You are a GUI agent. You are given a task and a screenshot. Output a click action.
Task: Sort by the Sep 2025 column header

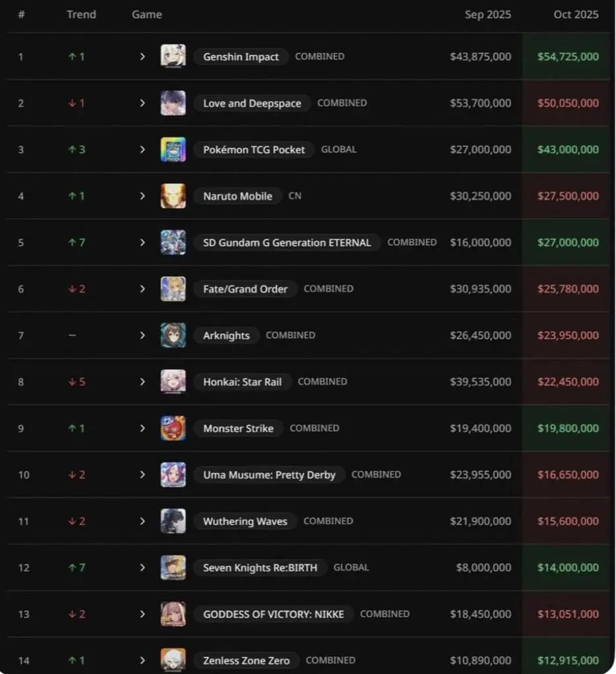pyautogui.click(x=487, y=15)
